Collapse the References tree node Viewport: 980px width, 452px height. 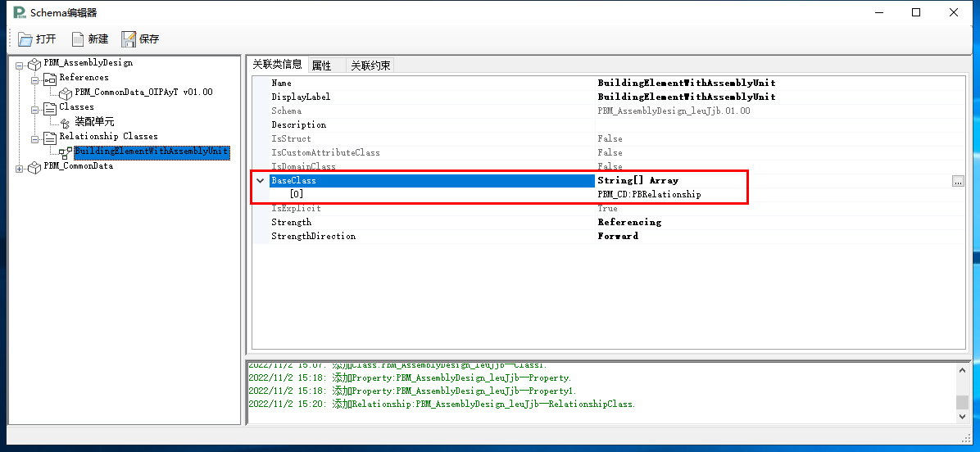click(x=34, y=79)
